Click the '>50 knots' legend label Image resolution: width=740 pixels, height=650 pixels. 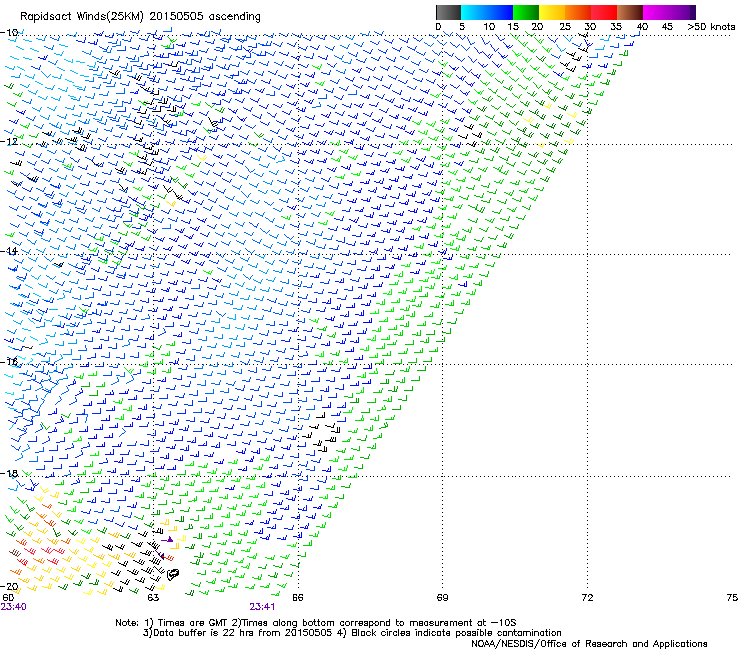[711, 27]
